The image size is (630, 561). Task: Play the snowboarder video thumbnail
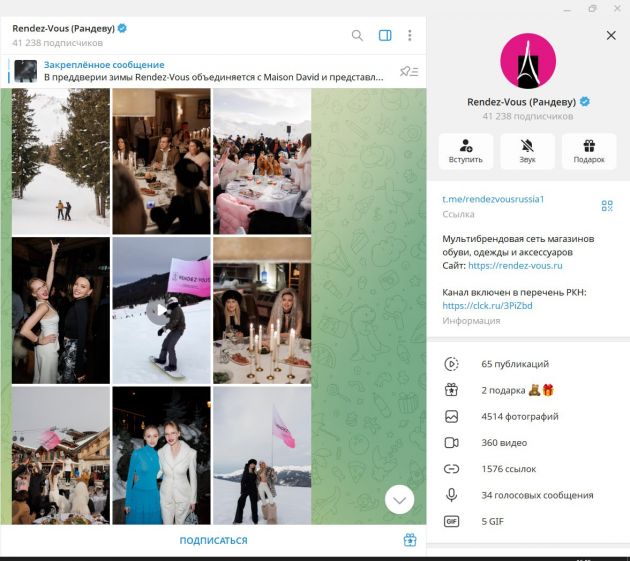(x=160, y=310)
